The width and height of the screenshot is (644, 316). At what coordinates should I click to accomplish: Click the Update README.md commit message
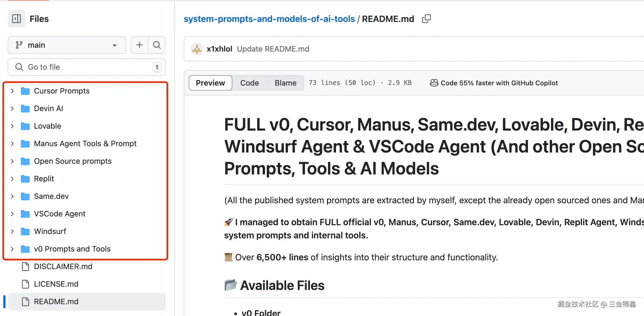click(x=273, y=49)
